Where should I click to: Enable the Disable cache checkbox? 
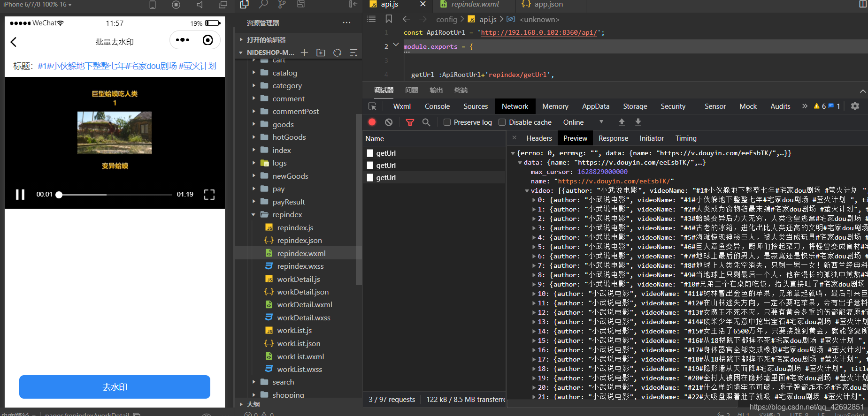[x=502, y=122]
